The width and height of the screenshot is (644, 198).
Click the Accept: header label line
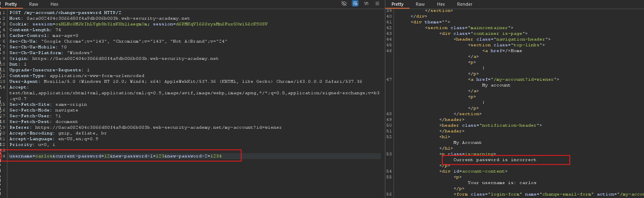[19, 87]
